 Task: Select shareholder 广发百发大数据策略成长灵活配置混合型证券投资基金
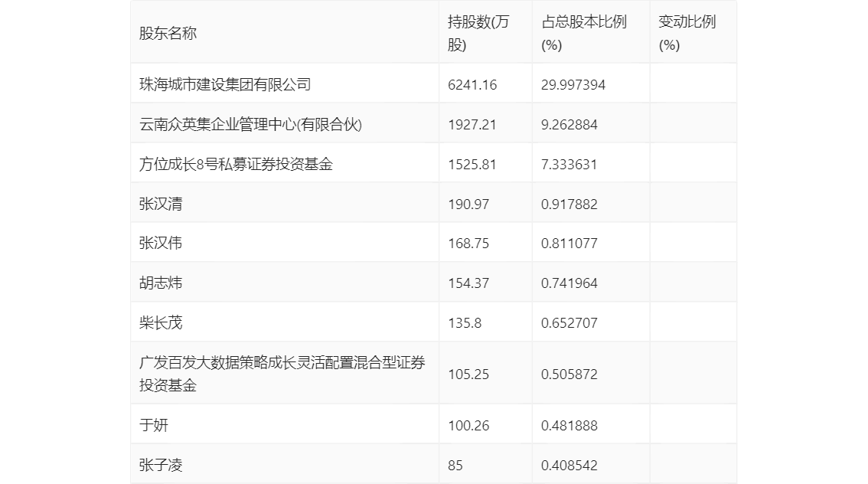pos(282,374)
